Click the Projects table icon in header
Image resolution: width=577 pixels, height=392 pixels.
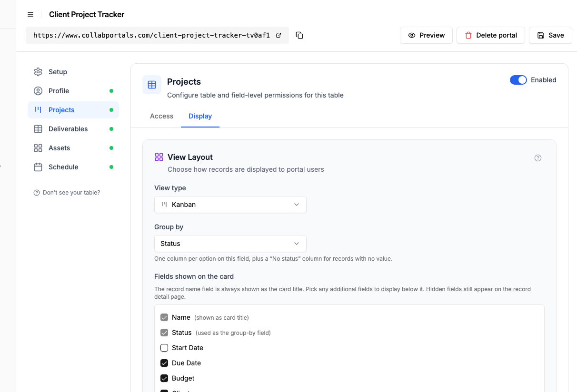(x=152, y=85)
